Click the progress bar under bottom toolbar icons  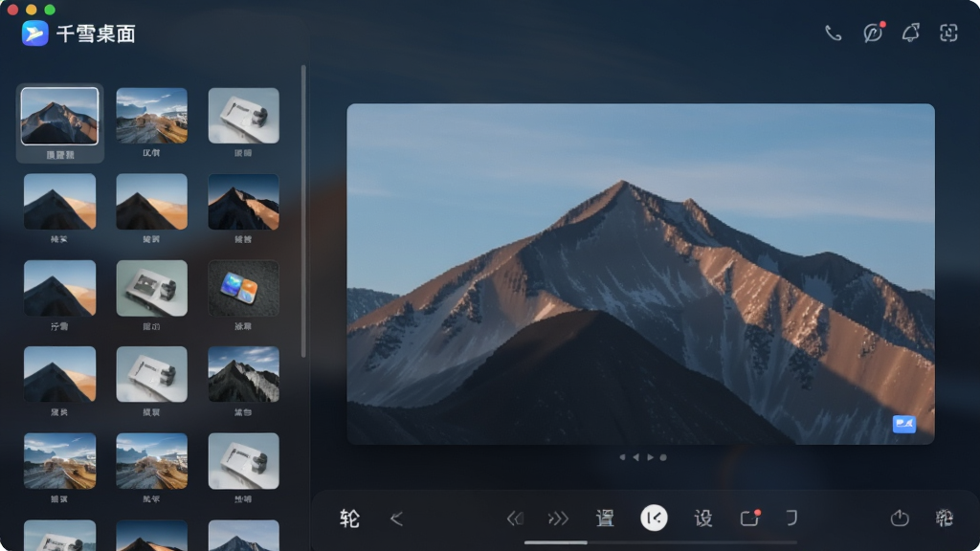click(x=660, y=542)
